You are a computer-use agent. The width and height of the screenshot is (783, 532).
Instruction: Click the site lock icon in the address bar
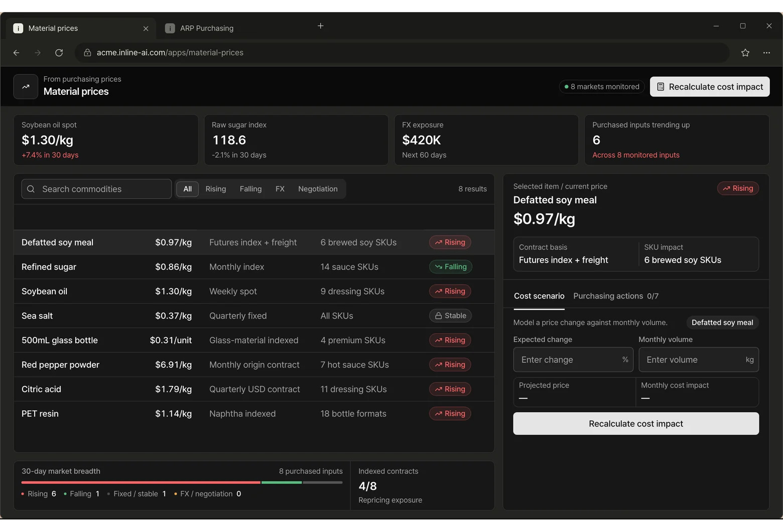pyautogui.click(x=87, y=53)
